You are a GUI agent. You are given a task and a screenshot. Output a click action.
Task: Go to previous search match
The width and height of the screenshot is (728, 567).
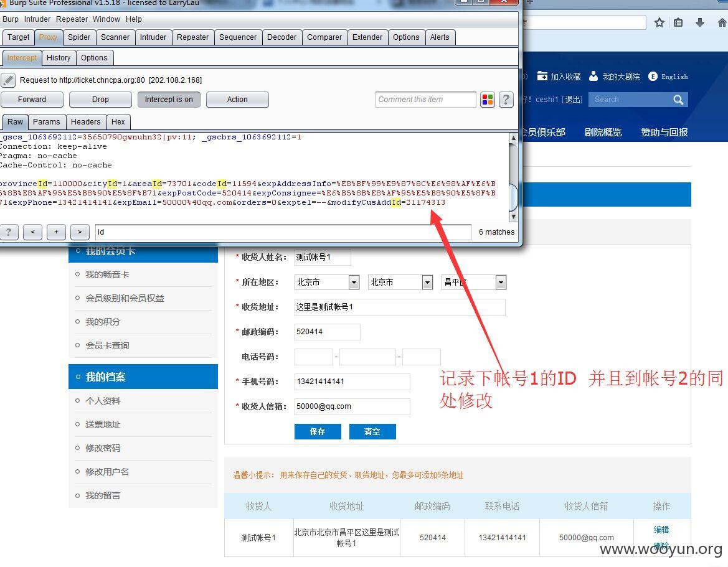click(x=33, y=232)
